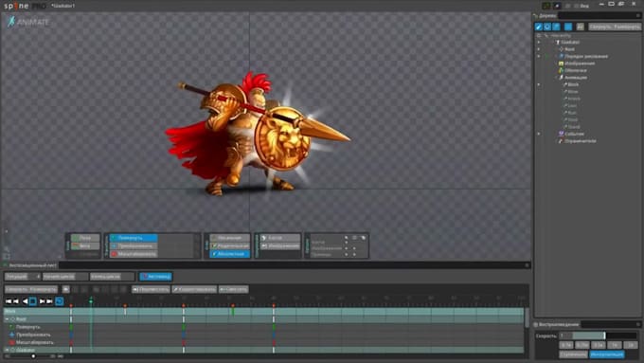Select the Преобразовать (Translate) transform tool

tap(134, 245)
